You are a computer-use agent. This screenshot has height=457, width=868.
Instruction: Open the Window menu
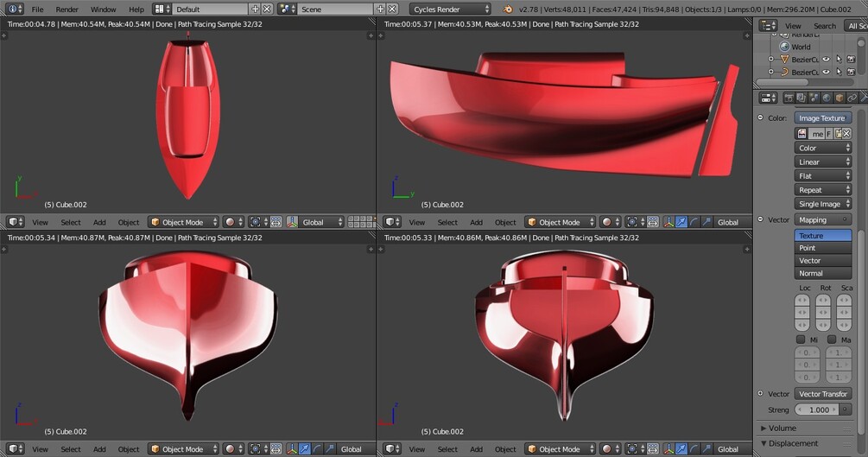(103, 10)
